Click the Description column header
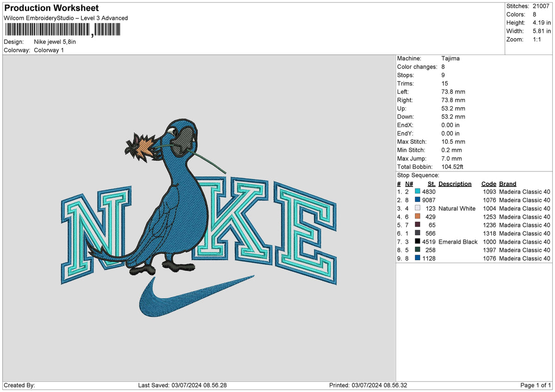Image resolution: width=555 pixels, height=392 pixels. tap(455, 184)
